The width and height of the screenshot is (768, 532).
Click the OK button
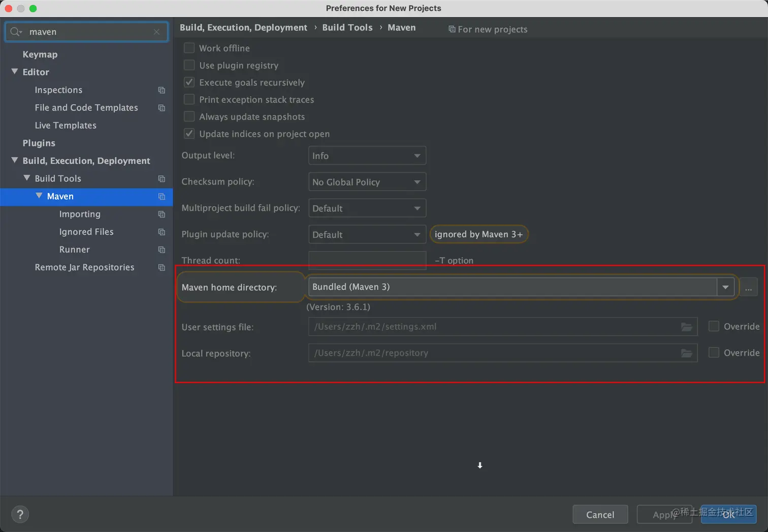[729, 515]
